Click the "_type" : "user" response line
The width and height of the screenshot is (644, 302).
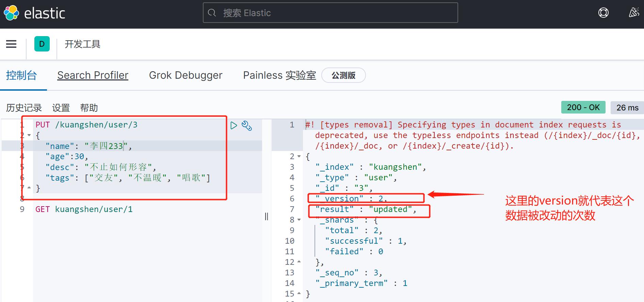[x=356, y=178]
